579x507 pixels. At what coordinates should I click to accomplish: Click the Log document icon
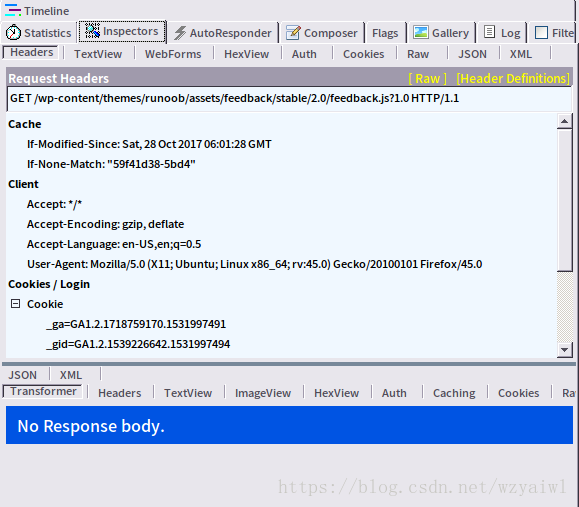(489, 32)
